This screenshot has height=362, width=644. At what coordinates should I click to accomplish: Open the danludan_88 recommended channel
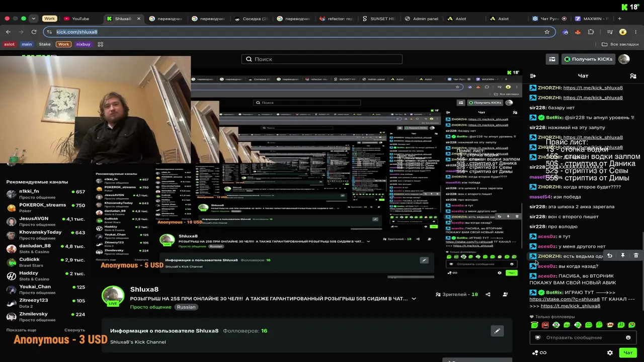click(x=45, y=248)
